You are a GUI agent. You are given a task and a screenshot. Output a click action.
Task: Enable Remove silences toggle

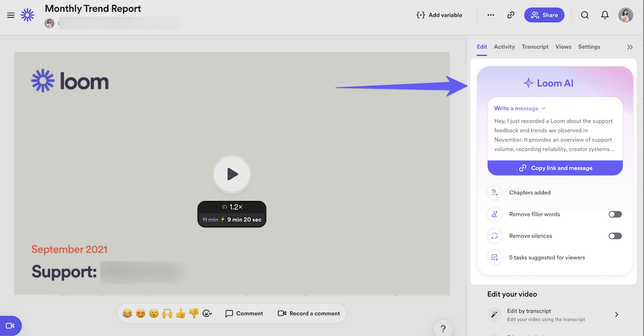tap(615, 236)
